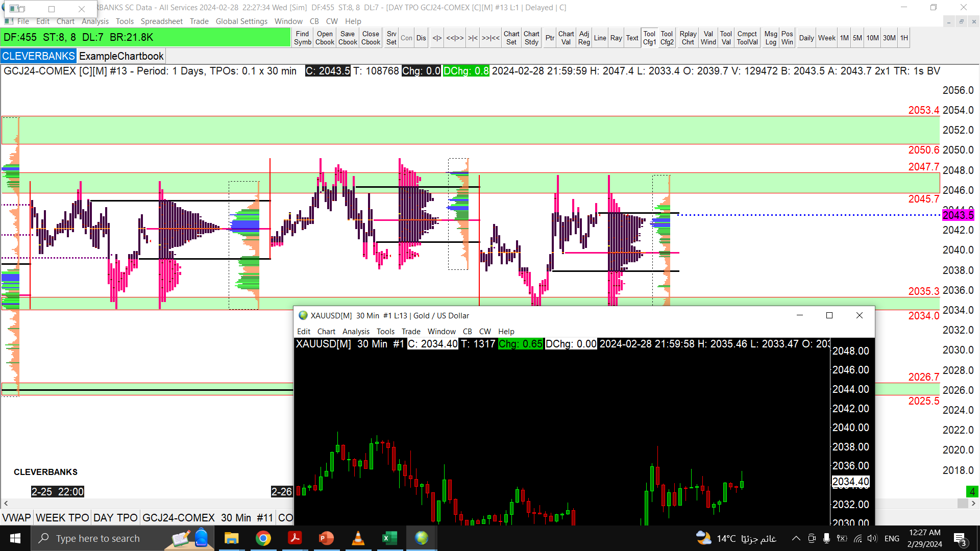The height and width of the screenshot is (551, 980).
Task: Click the Text drawing tool
Action: (632, 38)
